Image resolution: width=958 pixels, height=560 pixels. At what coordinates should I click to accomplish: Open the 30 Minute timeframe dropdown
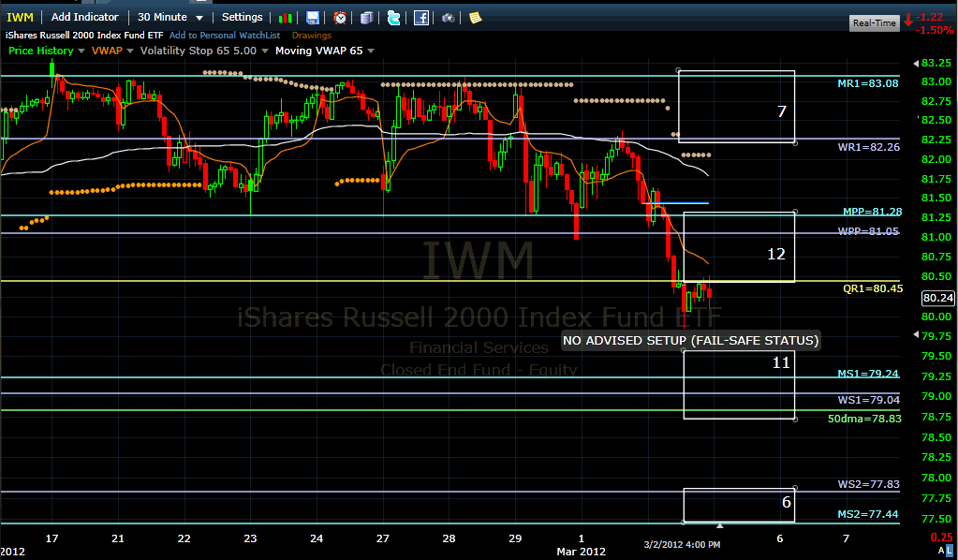170,17
